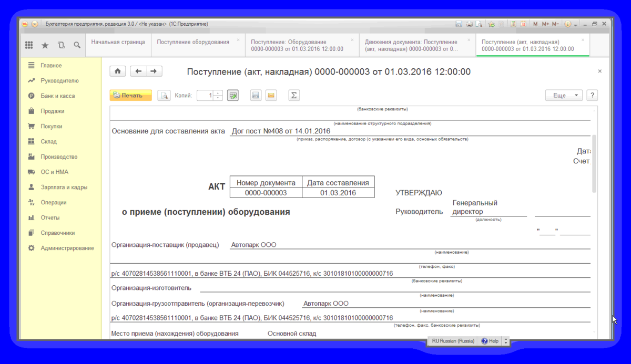Click Генеральный директор text
This screenshot has height=364, width=631.
click(475, 207)
